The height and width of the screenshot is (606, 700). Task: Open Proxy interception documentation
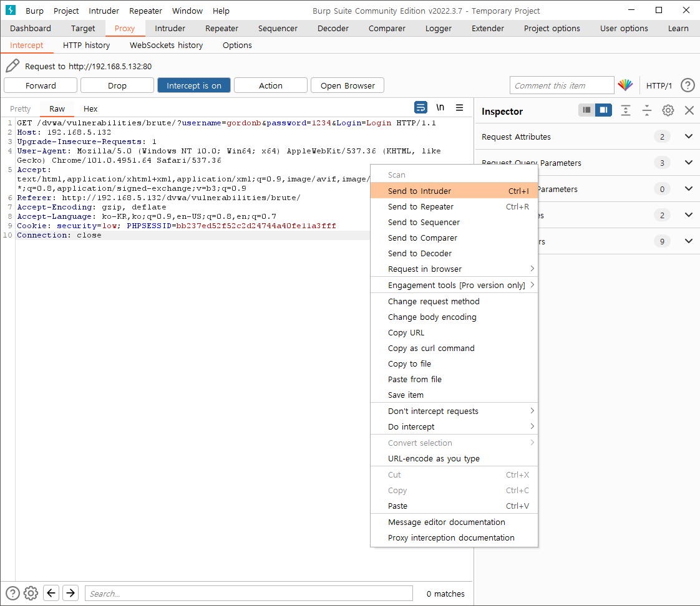(x=454, y=537)
